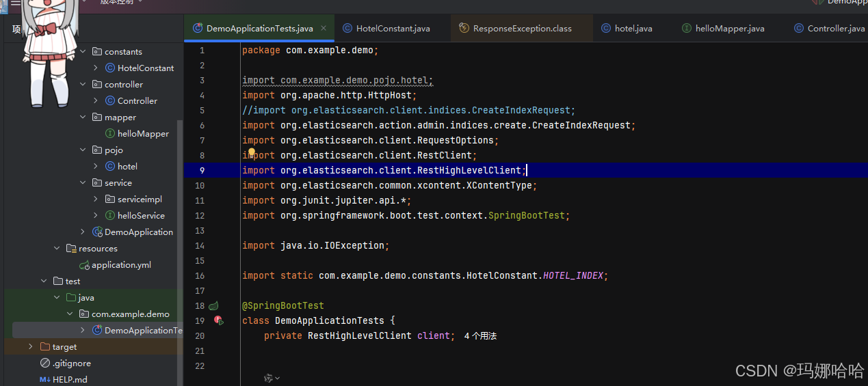
Task: Collapse the pojo package node
Action: (x=83, y=150)
